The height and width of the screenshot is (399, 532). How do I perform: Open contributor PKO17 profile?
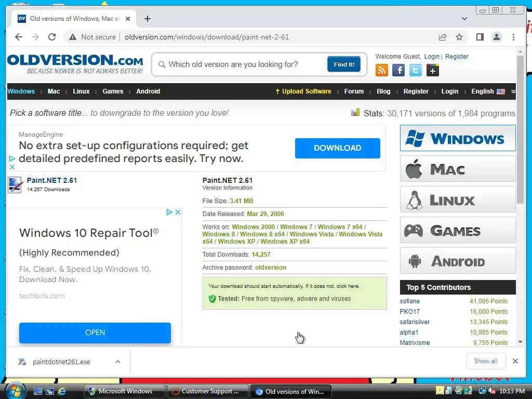coord(409,312)
